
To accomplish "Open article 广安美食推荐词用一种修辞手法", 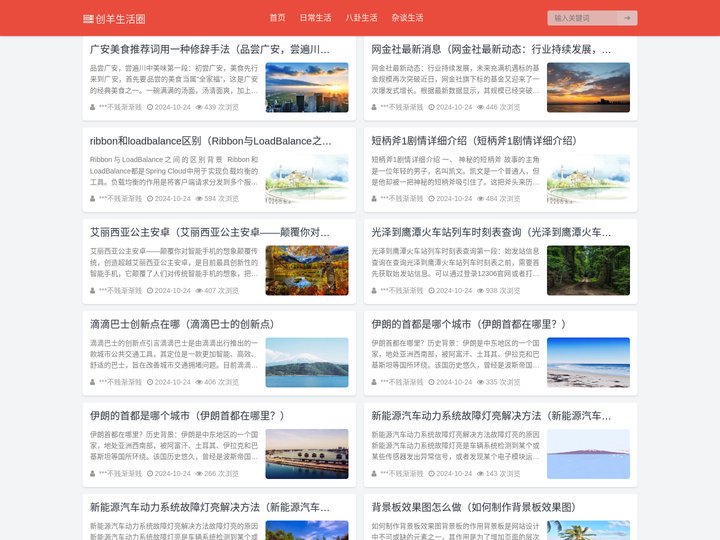I will coord(209,49).
